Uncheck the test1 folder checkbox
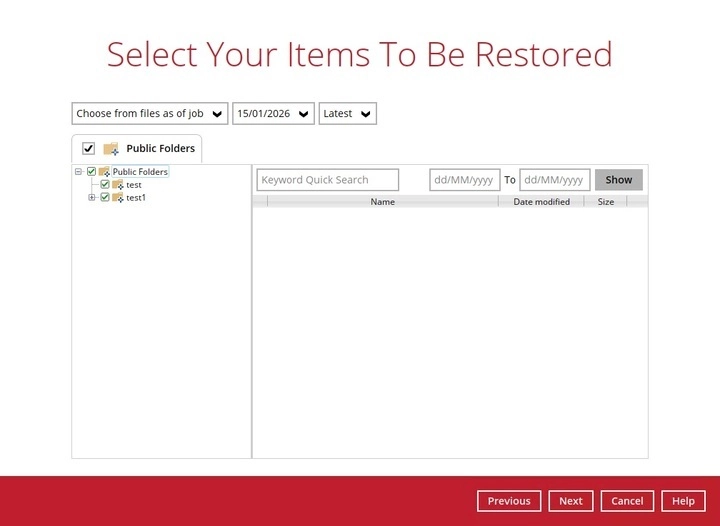Image resolution: width=720 pixels, height=526 pixels. coord(105,197)
